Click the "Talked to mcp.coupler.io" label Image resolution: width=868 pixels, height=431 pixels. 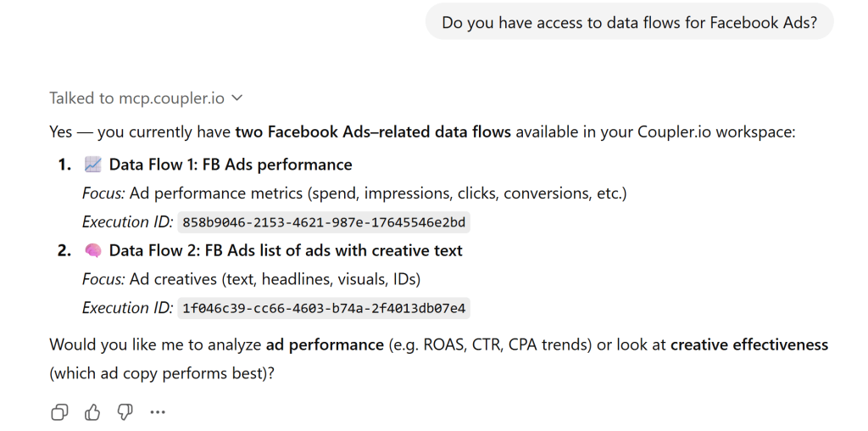136,98
